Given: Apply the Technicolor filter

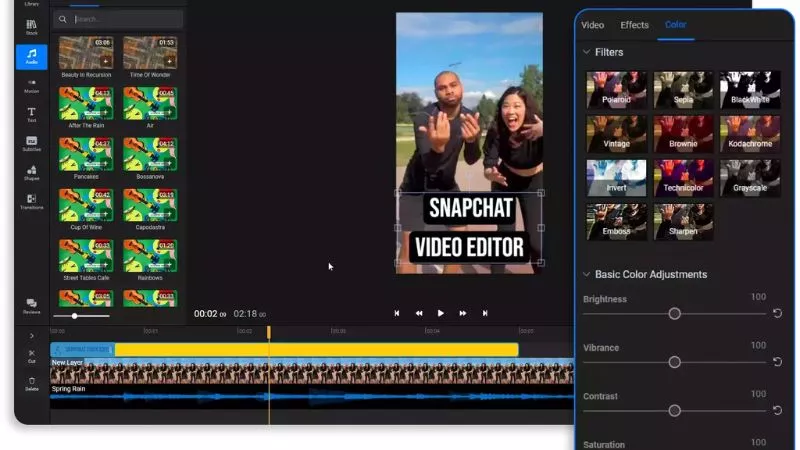Looking at the screenshot, I should coord(683,178).
